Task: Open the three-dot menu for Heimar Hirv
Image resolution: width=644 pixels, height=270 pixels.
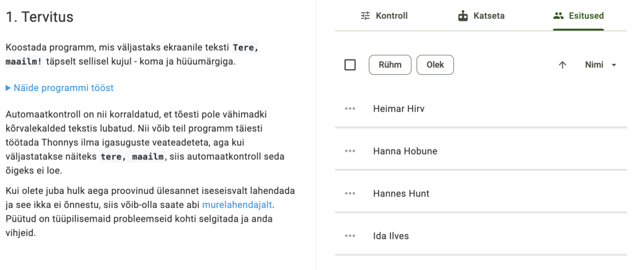Action: point(350,109)
